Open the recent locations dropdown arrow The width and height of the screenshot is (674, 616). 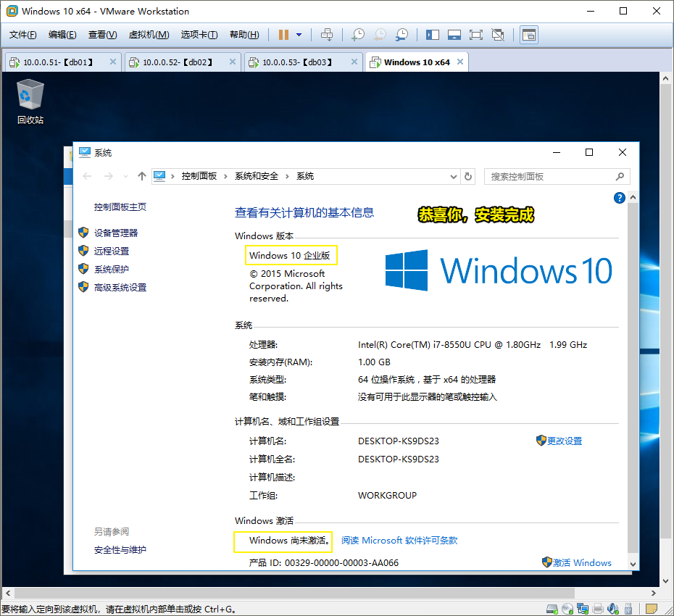click(125, 177)
